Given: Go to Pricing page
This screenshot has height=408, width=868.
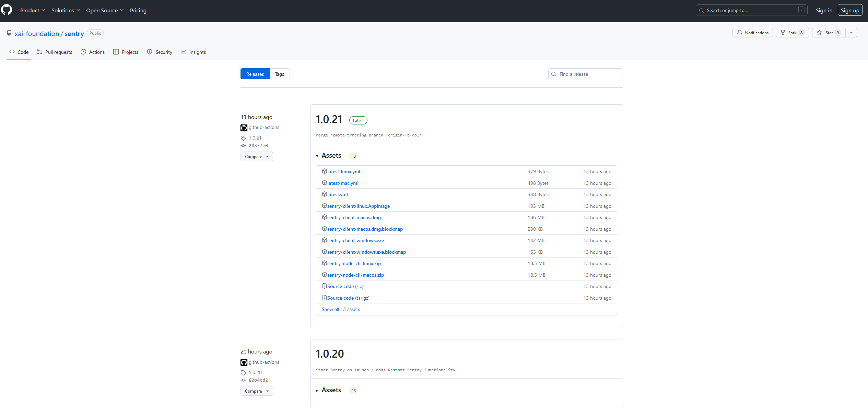Looking at the screenshot, I should point(138,10).
